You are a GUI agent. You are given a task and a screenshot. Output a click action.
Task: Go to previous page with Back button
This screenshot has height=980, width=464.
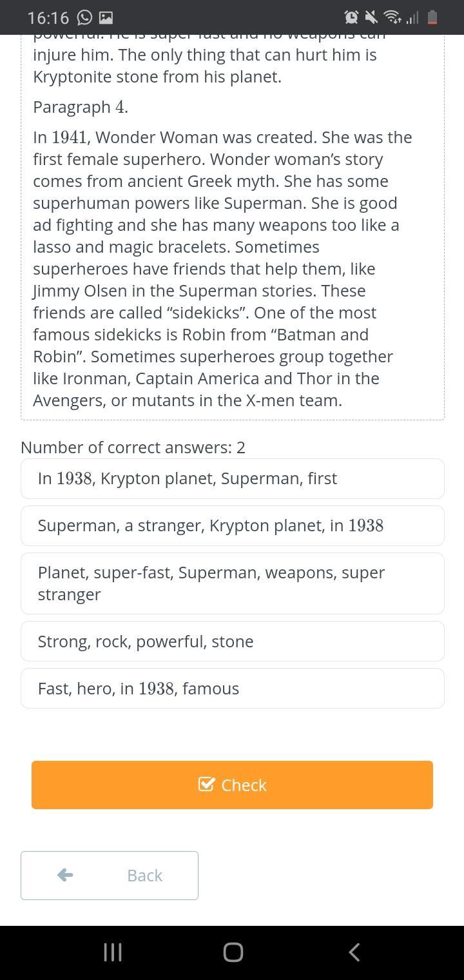click(x=110, y=876)
